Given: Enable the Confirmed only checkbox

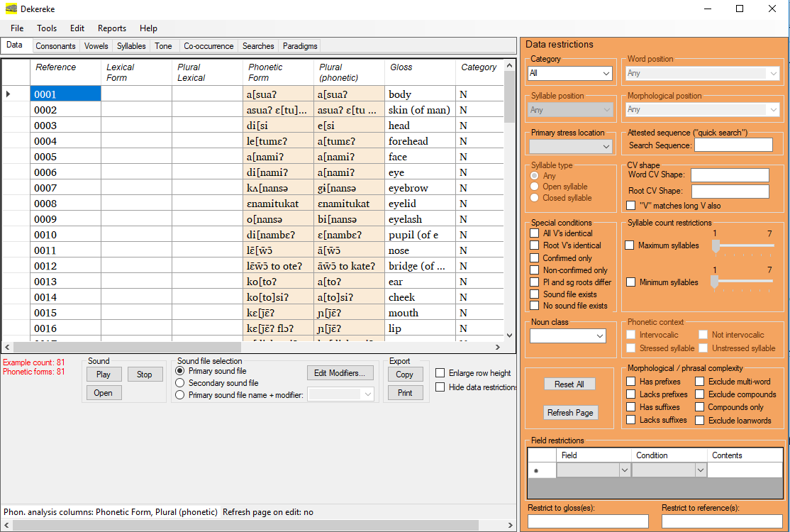Looking at the screenshot, I should (x=535, y=258).
